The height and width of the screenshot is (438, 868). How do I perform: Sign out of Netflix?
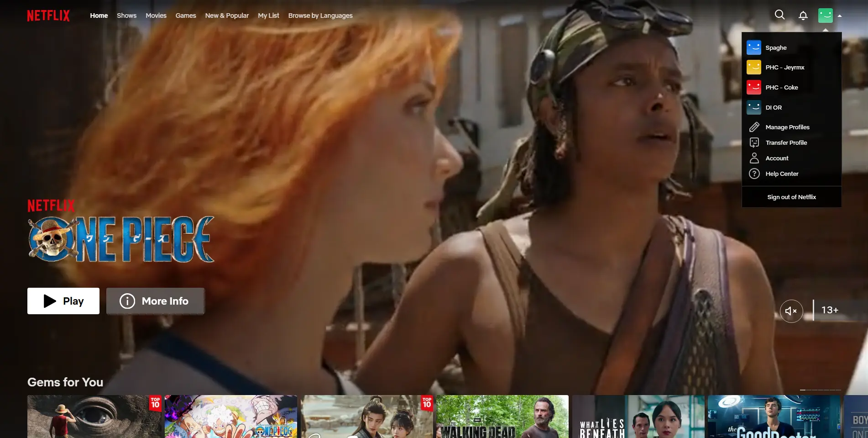click(792, 197)
